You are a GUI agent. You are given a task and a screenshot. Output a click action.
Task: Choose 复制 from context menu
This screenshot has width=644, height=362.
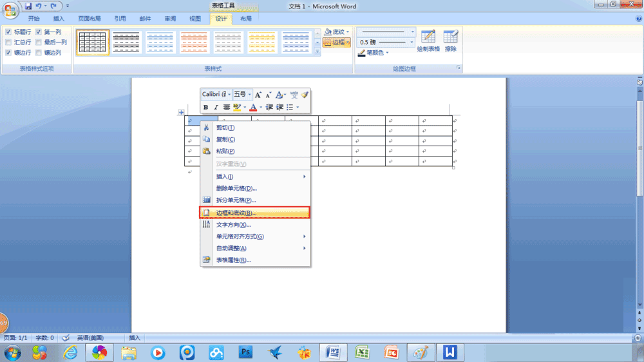[254, 140]
